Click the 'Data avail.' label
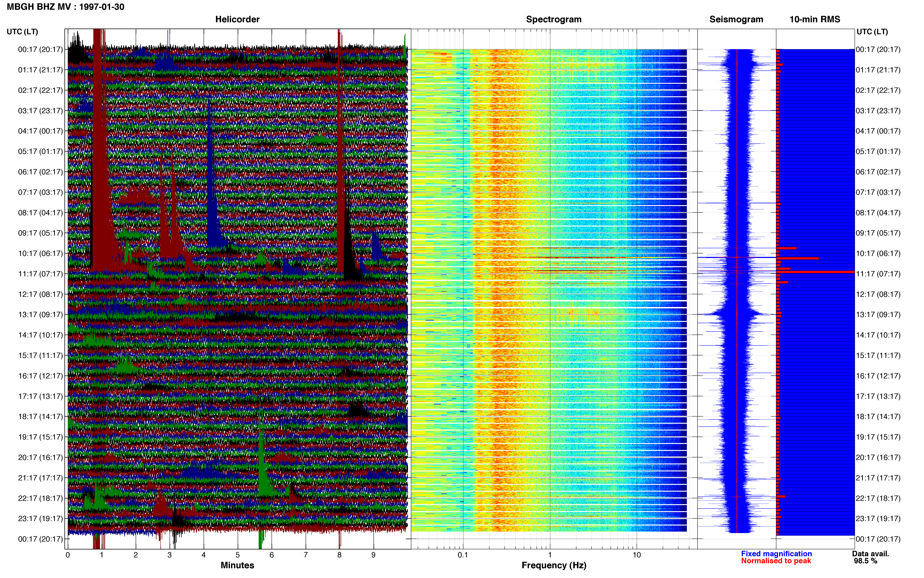This screenshot has width=924, height=578. (870, 554)
